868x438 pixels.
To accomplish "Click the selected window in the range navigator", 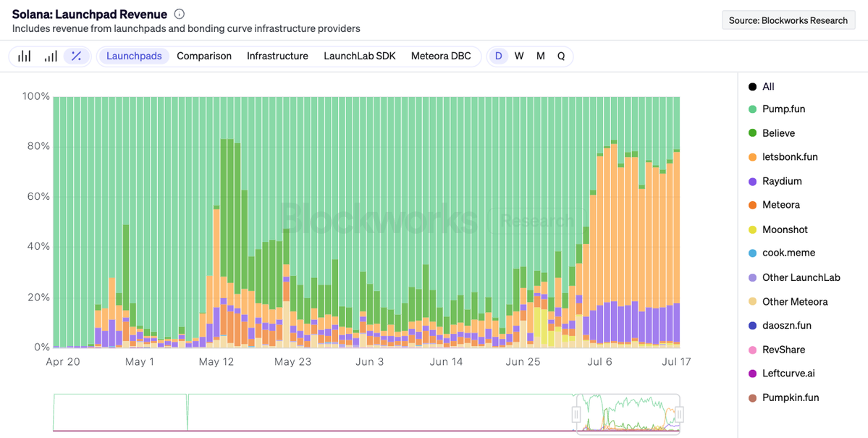I will click(628, 413).
